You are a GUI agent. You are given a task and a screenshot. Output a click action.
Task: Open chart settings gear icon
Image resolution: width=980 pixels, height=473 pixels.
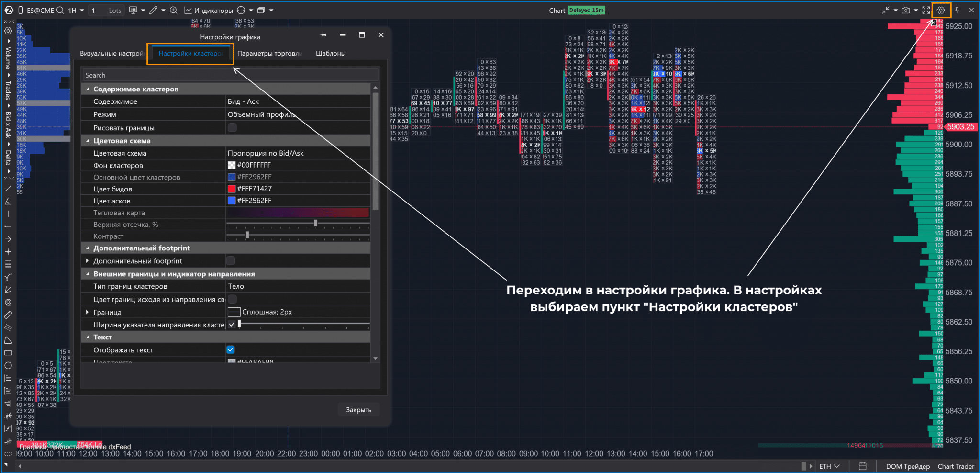click(940, 10)
